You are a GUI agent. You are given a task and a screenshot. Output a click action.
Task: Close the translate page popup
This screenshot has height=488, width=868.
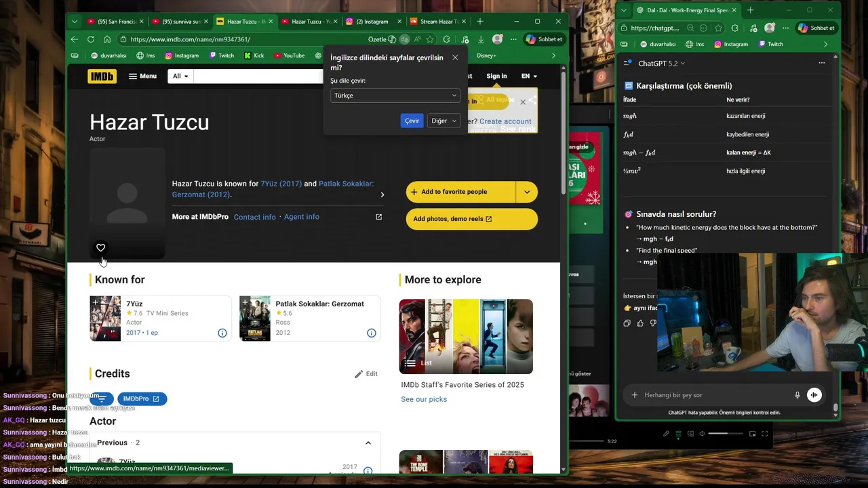(x=455, y=58)
